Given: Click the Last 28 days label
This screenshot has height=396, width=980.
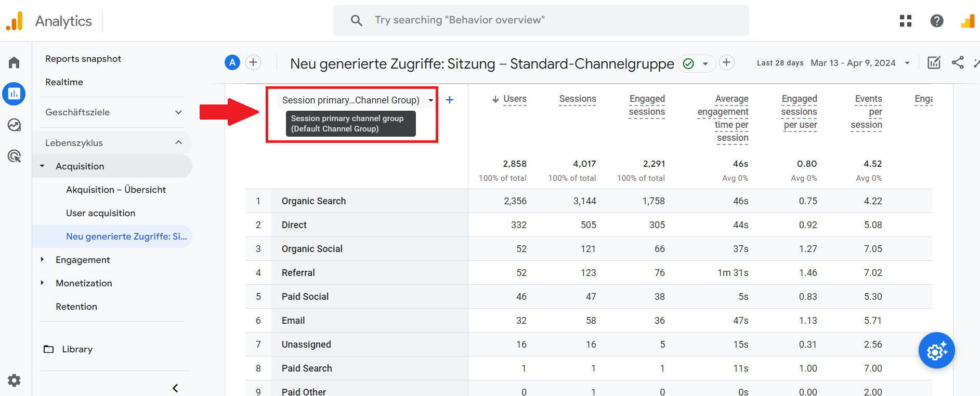Looking at the screenshot, I should 780,63.
